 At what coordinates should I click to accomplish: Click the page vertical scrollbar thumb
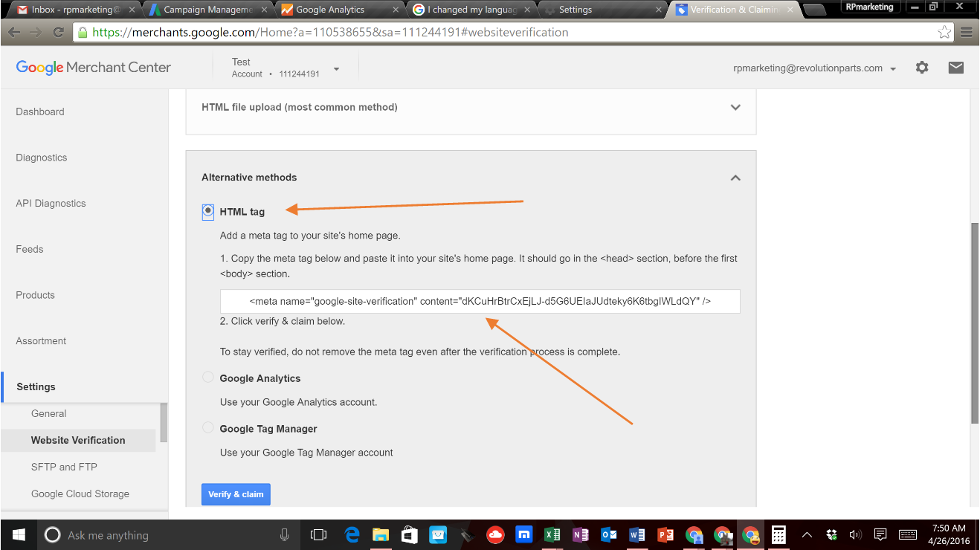tap(974, 323)
